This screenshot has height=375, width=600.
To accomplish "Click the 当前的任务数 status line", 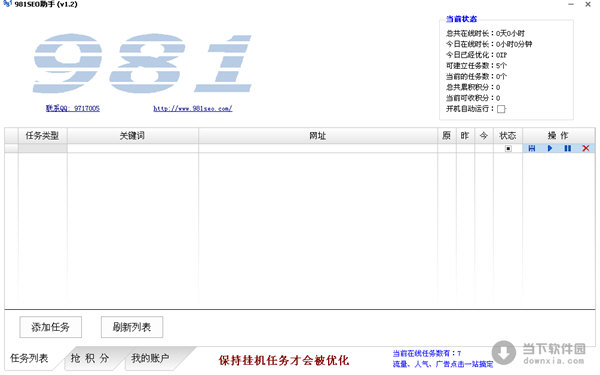I will click(x=476, y=76).
